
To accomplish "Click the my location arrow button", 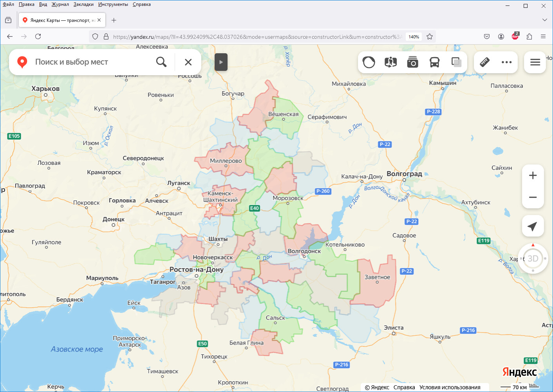I will pos(532,226).
